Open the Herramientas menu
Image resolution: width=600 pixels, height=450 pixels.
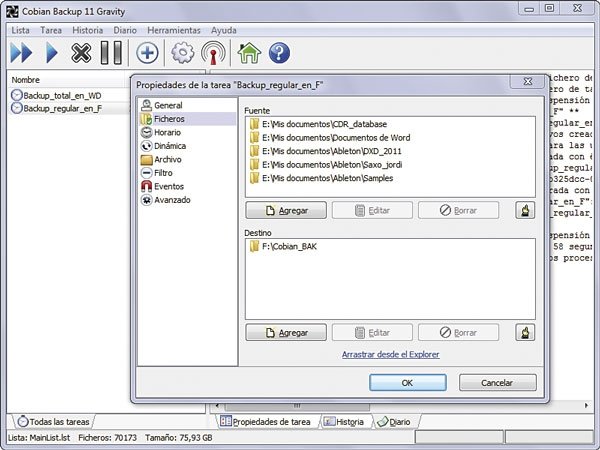tap(174, 30)
